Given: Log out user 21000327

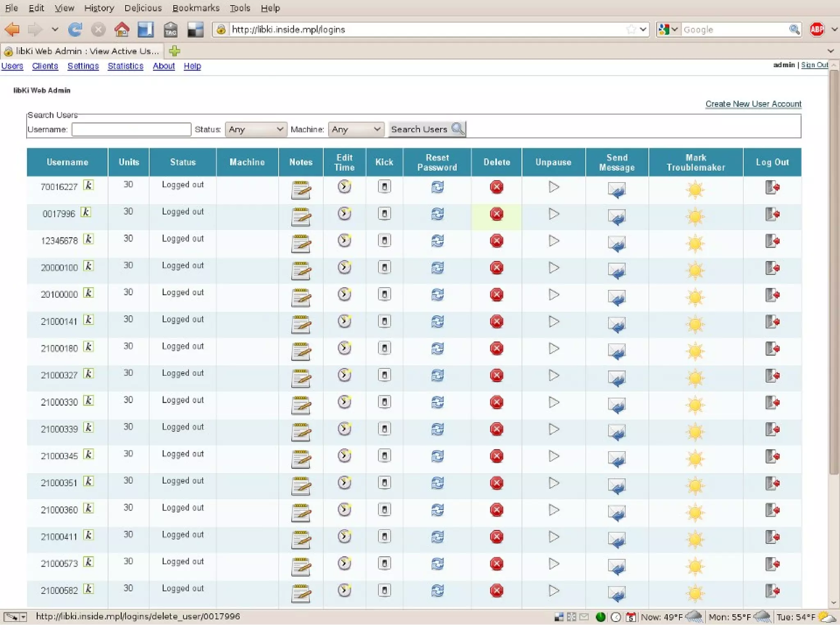Looking at the screenshot, I should click(x=772, y=375).
